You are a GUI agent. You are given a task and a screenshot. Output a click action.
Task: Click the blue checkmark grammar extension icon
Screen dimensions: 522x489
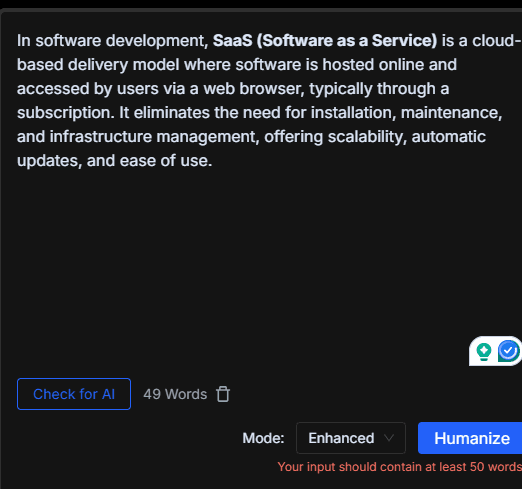(x=508, y=351)
